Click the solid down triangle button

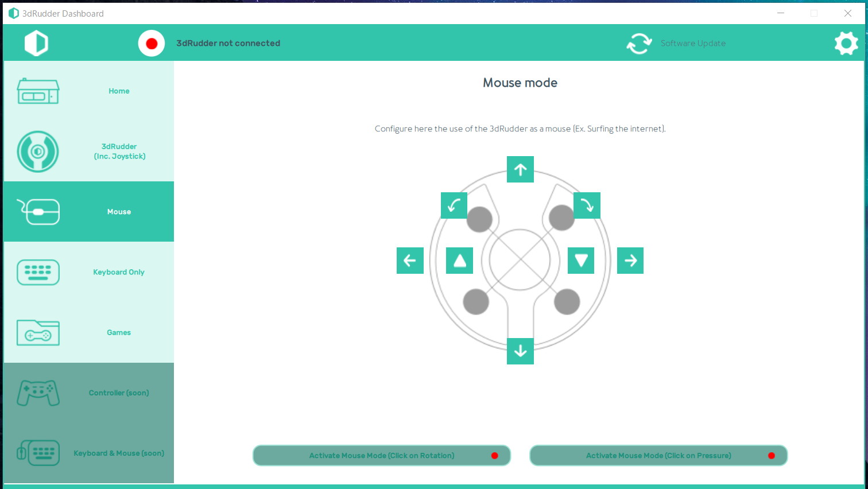click(x=581, y=261)
